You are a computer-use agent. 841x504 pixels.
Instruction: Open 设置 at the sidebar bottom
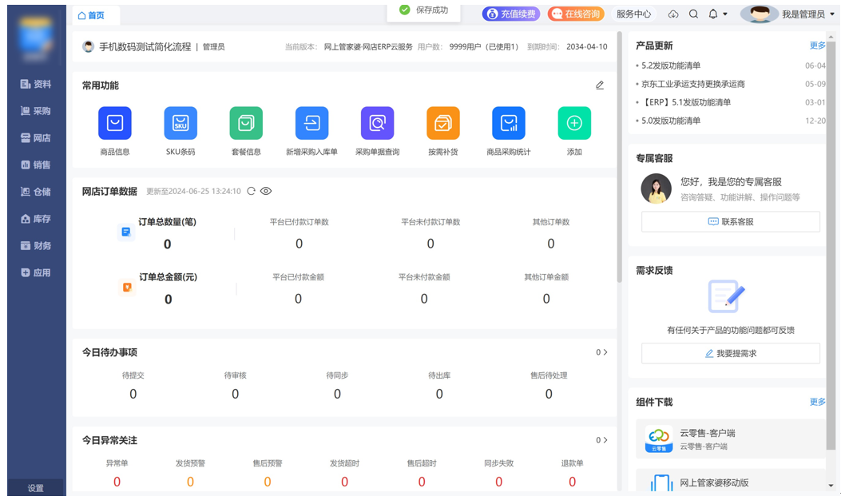pos(35,488)
